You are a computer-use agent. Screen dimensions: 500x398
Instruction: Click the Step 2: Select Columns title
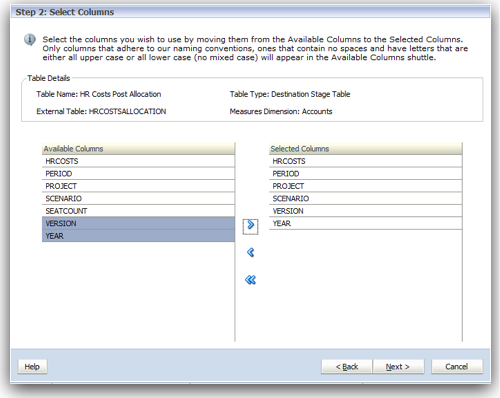tap(65, 12)
